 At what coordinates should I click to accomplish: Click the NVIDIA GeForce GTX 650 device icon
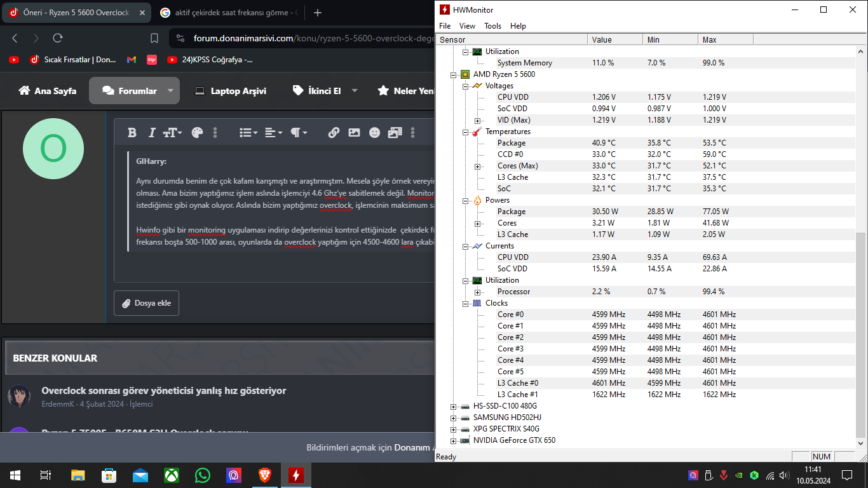coord(465,440)
